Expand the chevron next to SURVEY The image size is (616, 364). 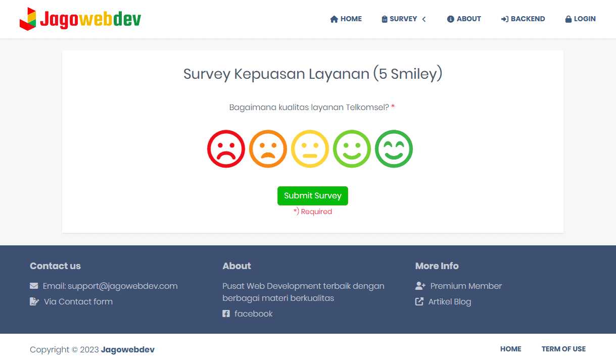coord(424,19)
